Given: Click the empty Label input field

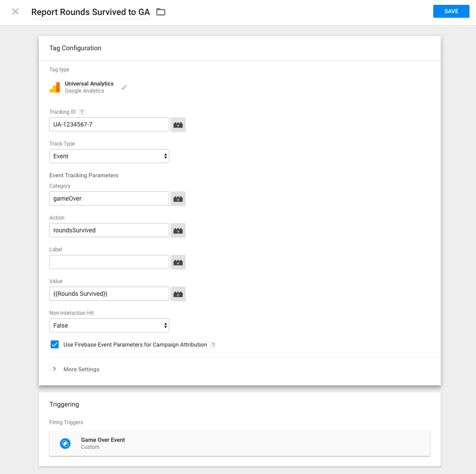Looking at the screenshot, I should pos(109,262).
